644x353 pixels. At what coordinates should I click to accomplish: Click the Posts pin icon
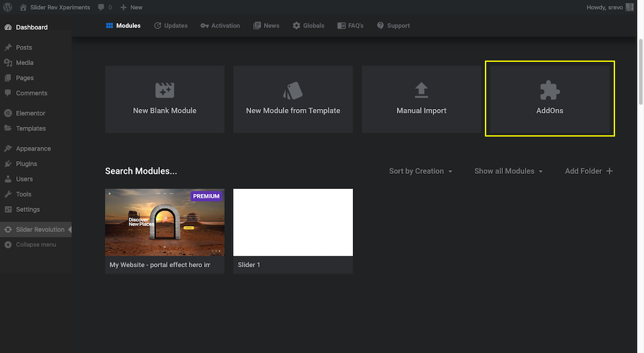(8, 47)
